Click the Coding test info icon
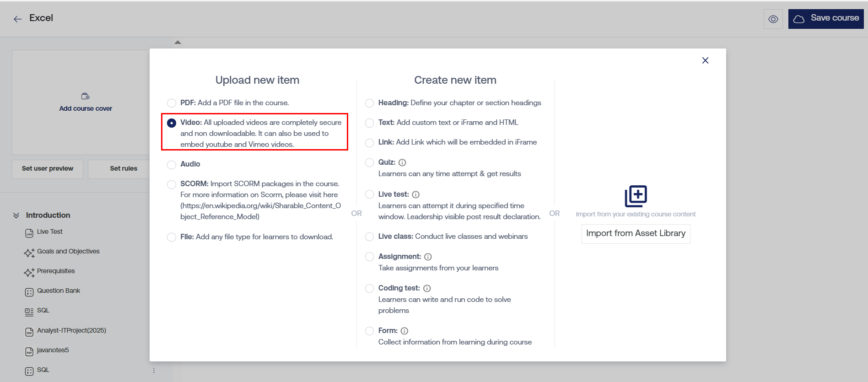Screen dimensions: 868x382 click(x=427, y=288)
